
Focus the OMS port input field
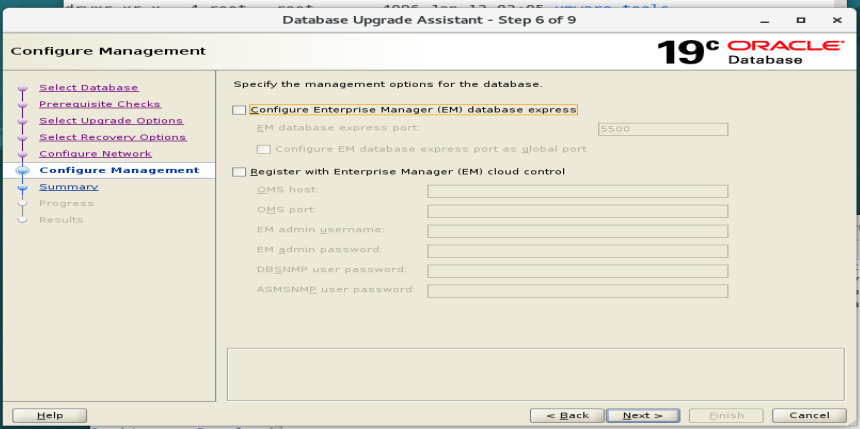click(x=578, y=211)
